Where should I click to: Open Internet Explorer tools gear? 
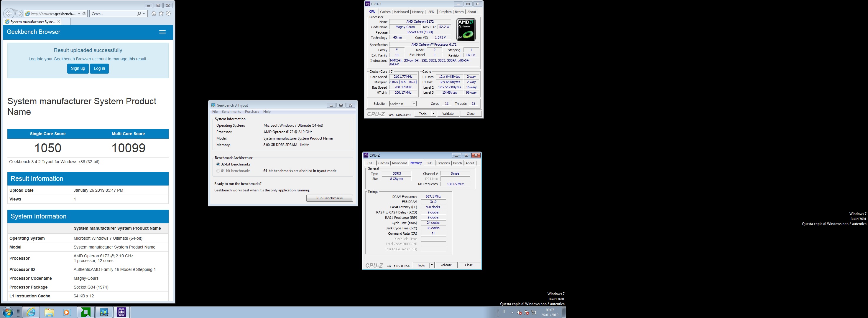tap(168, 14)
